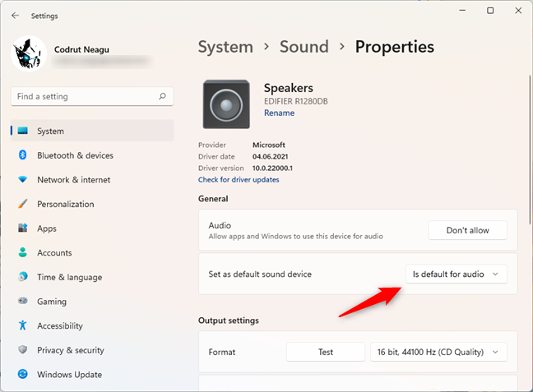The image size is (533, 392).
Task: Click the Privacy & security shield icon
Action: point(23,350)
